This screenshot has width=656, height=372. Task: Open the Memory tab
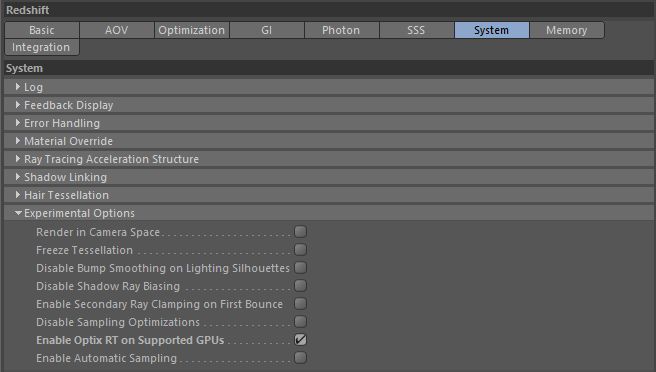click(567, 30)
